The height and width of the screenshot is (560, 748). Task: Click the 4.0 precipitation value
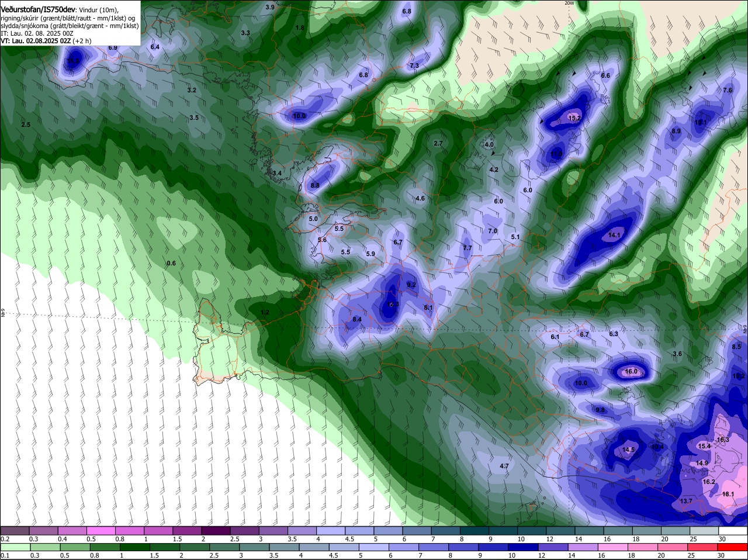click(x=489, y=144)
